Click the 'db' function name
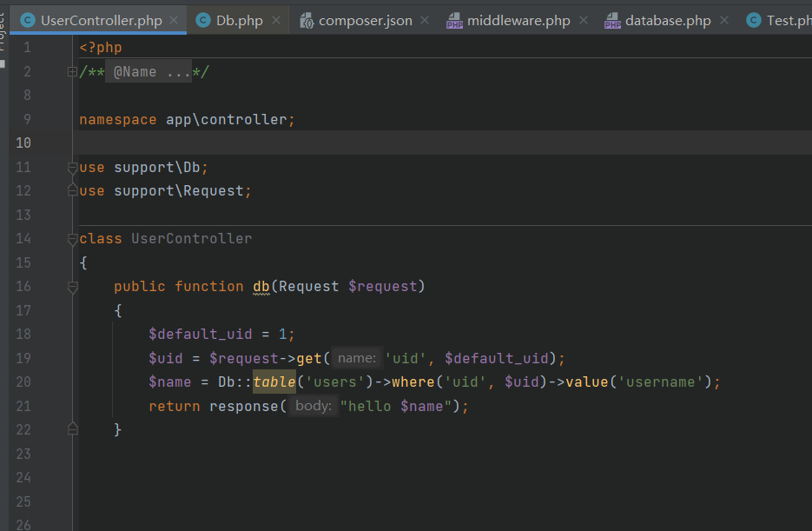 [261, 287]
